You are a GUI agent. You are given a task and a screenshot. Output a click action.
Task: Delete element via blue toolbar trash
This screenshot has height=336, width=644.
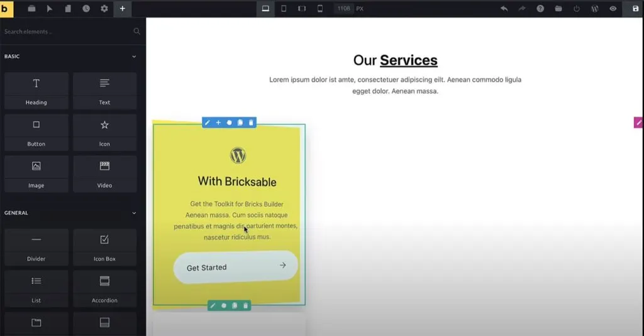251,122
